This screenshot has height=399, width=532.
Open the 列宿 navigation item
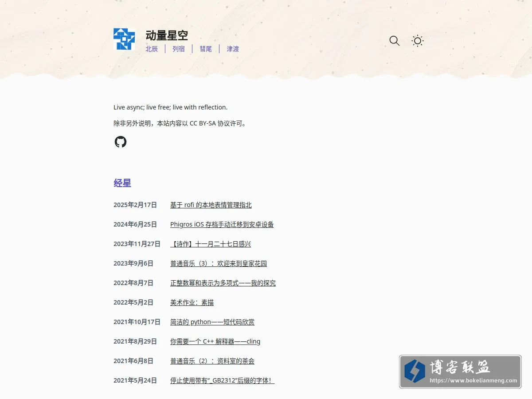[179, 49]
